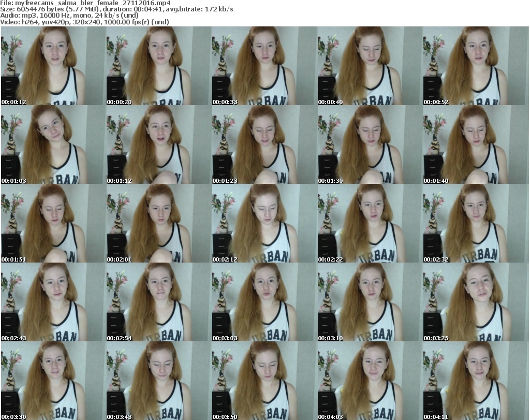Click the thumbnail timestamped 00:00:12
The height and width of the screenshot is (420, 530).
53,66
